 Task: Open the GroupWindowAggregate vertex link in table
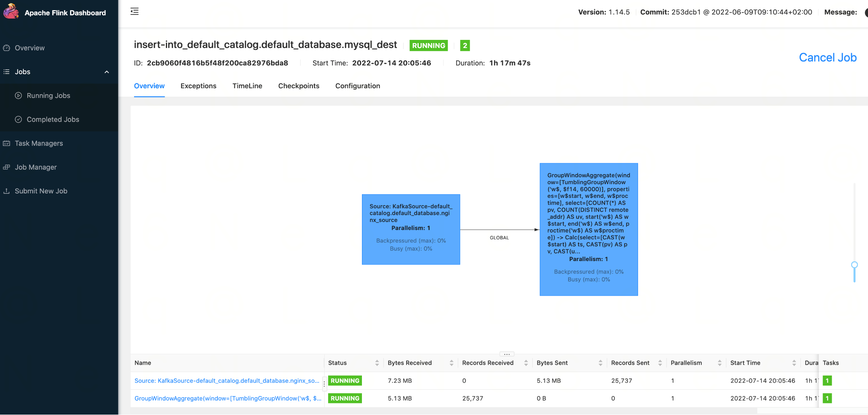(x=228, y=398)
